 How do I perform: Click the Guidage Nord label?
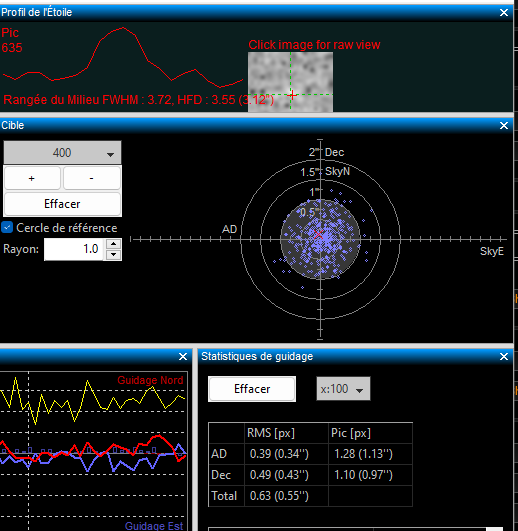coord(150,380)
